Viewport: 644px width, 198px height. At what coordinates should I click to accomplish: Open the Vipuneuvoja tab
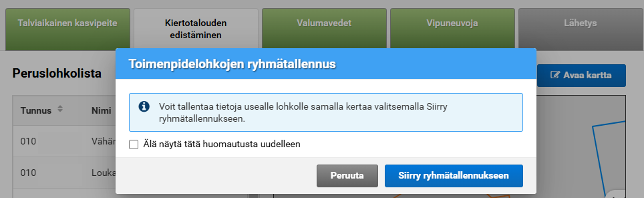(x=452, y=23)
